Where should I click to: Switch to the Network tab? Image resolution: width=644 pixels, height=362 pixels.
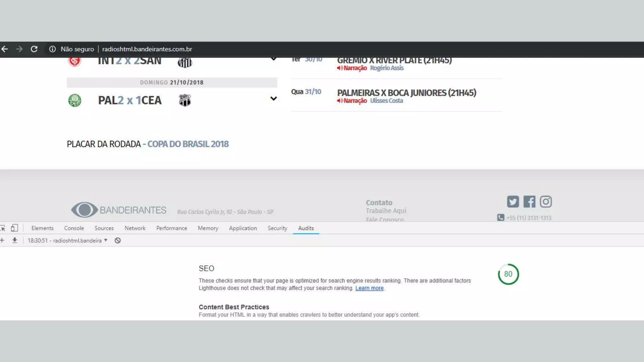135,228
